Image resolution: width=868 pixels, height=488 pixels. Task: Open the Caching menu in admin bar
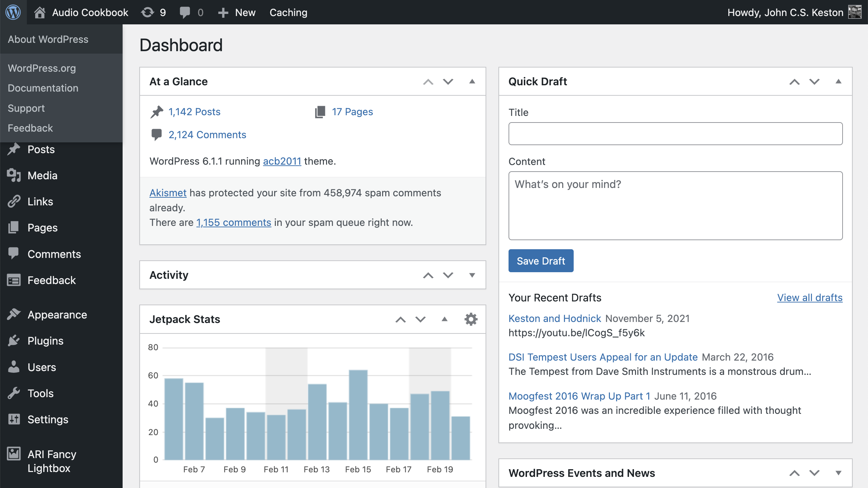[x=288, y=13]
